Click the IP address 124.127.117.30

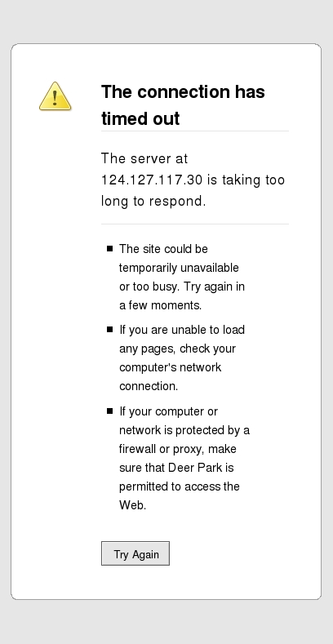point(152,180)
